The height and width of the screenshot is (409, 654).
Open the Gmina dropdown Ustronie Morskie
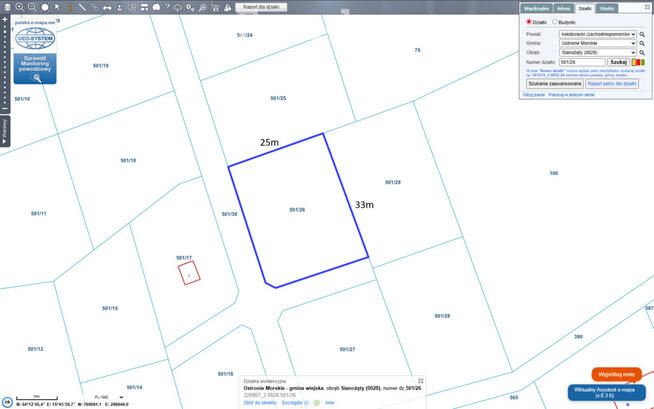click(597, 44)
